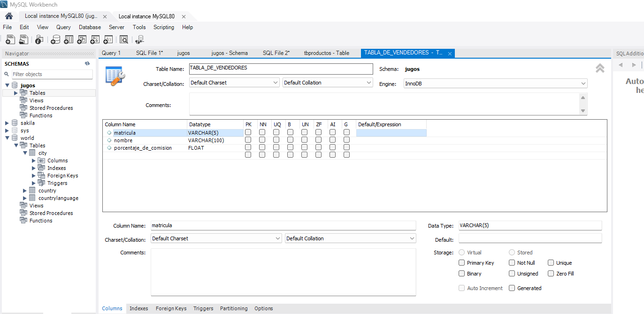Image resolution: width=644 pixels, height=314 pixels.
Task: Click the countrylanguage table icon
Action: 32,198
